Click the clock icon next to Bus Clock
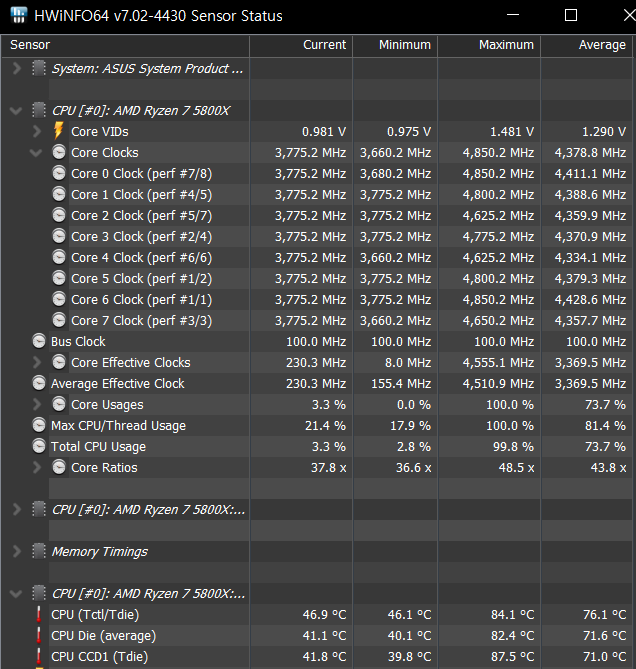636x669 pixels. pos(39,341)
